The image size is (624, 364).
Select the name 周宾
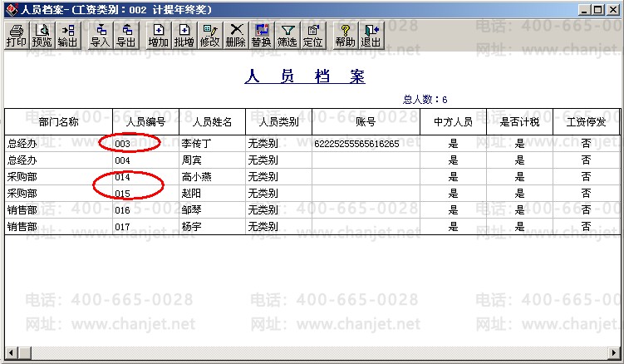click(191, 160)
